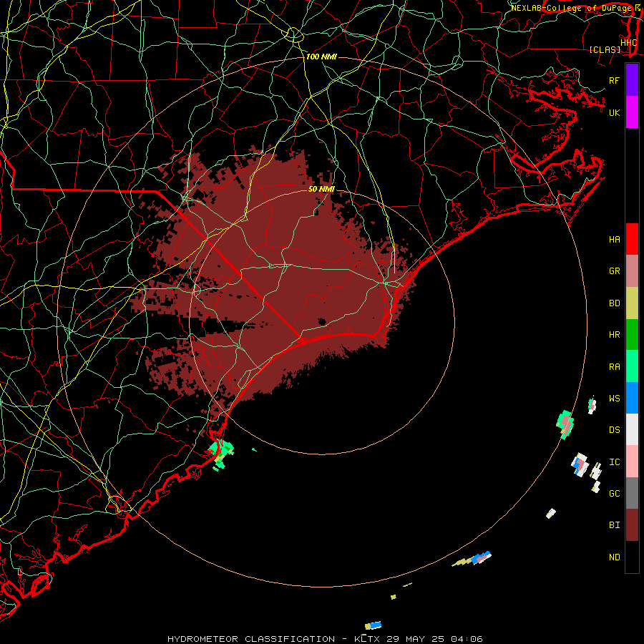The image size is (644, 644).
Task: Click the "[CLAS]" units label
Action: pyautogui.click(x=605, y=49)
